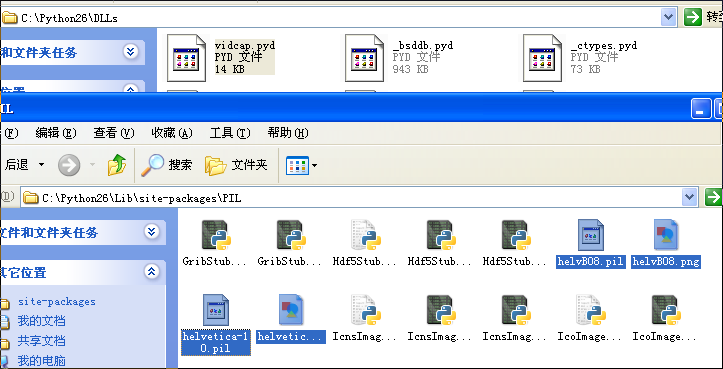Collapse the 其它位置 panel

pyautogui.click(x=151, y=271)
